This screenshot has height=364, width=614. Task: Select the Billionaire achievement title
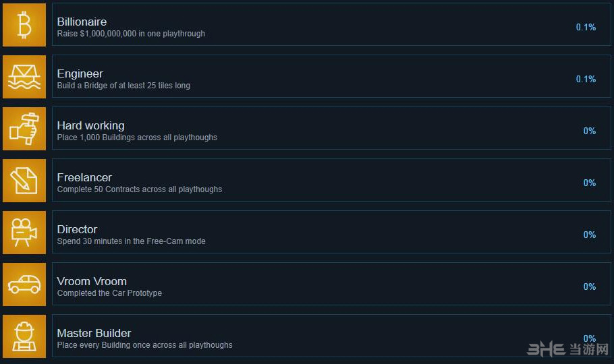click(x=82, y=22)
